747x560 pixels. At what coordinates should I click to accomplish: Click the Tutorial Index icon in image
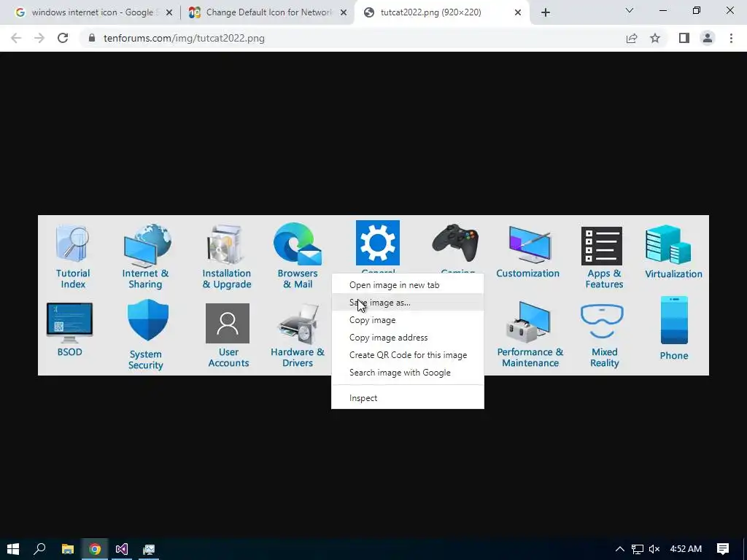pos(72,244)
